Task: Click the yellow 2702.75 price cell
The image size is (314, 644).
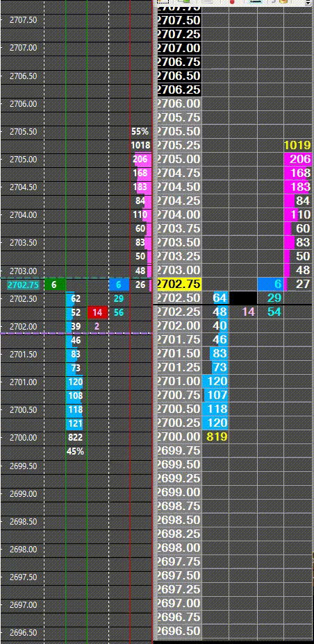Action: click(x=179, y=284)
